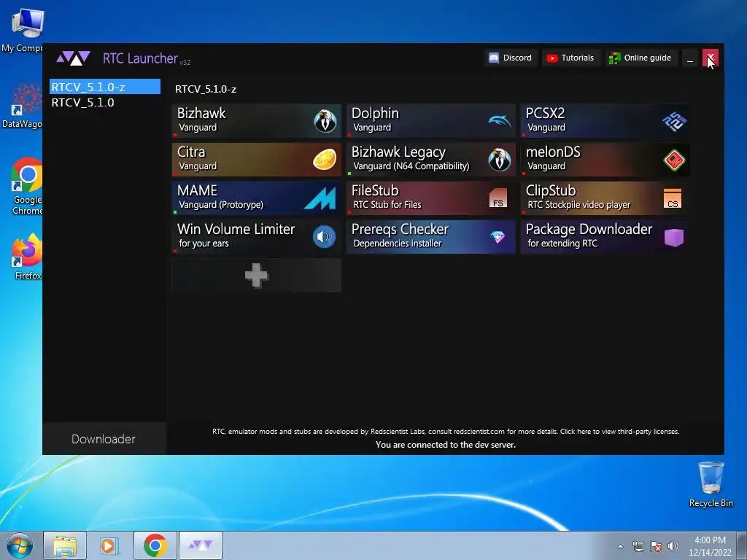This screenshot has height=560, width=747.
Task: Select the Firefox desktop shortcut
Action: 27,256
